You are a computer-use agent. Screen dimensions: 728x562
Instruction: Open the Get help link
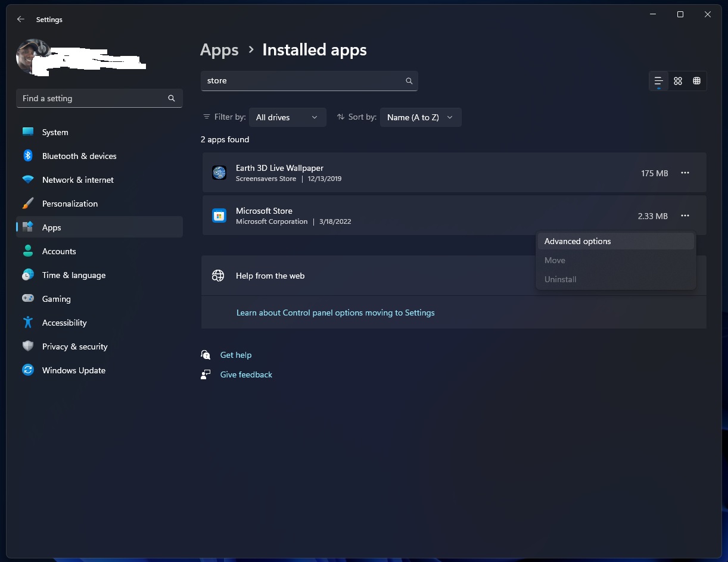236,355
